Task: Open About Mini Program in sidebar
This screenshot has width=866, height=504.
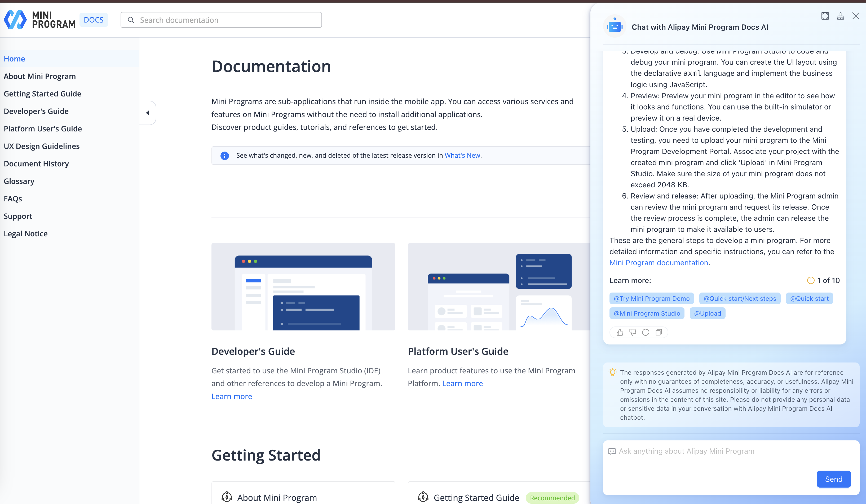Action: 39,76
